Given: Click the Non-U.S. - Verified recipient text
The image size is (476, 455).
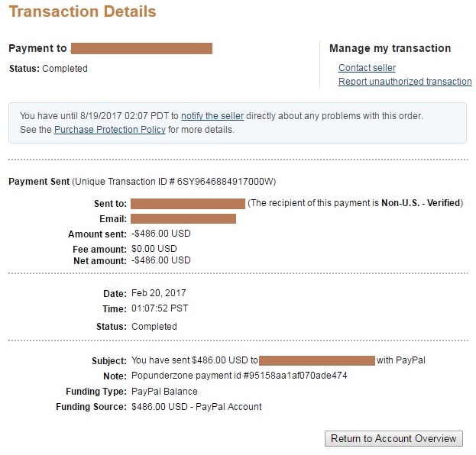Looking at the screenshot, I should tap(421, 202).
